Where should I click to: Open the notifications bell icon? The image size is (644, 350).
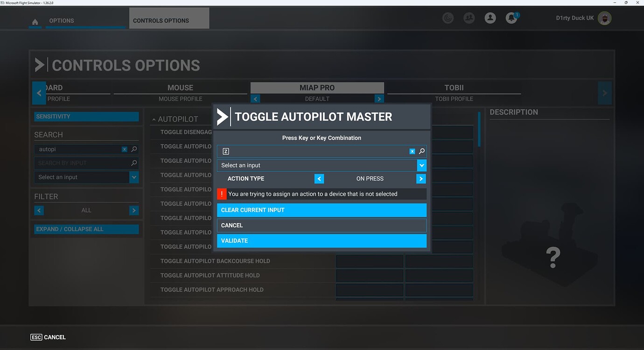click(511, 18)
